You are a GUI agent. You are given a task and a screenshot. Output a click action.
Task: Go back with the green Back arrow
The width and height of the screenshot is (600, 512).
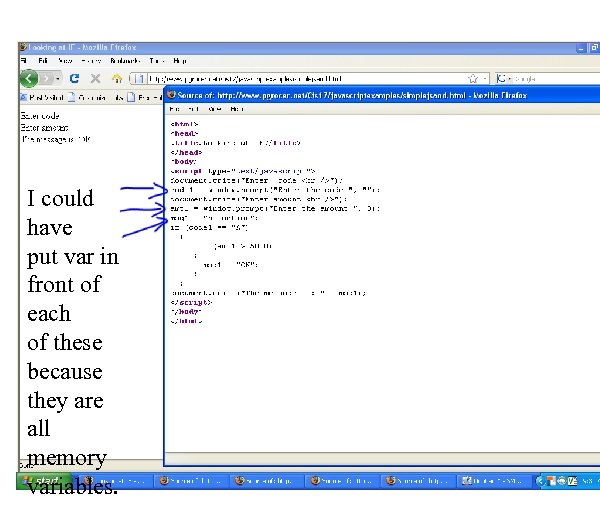pyautogui.click(x=29, y=78)
